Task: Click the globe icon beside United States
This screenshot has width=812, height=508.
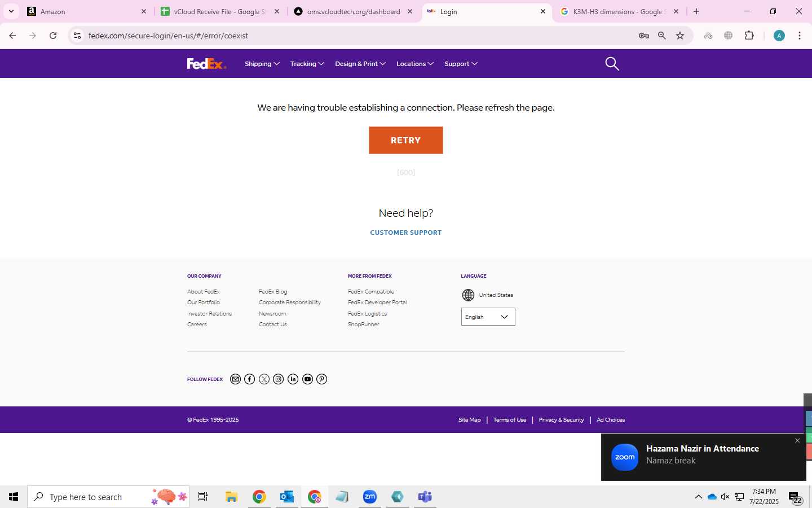Action: click(x=468, y=295)
